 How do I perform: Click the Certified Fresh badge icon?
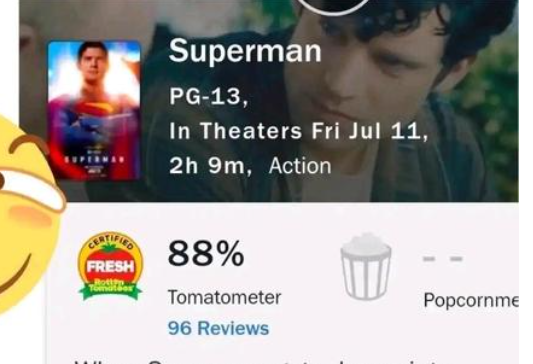click(x=110, y=265)
